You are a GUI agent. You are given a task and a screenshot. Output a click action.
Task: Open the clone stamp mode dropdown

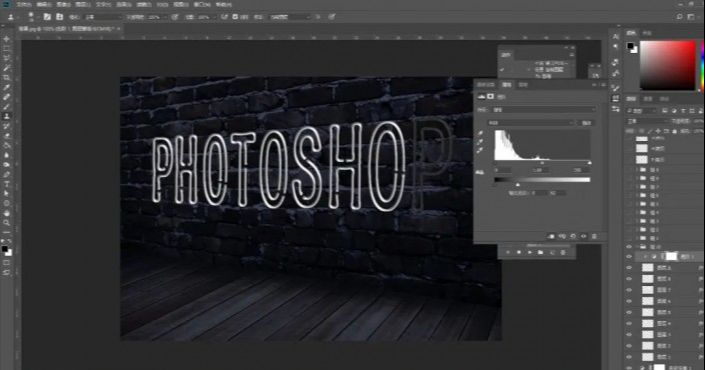coord(103,17)
